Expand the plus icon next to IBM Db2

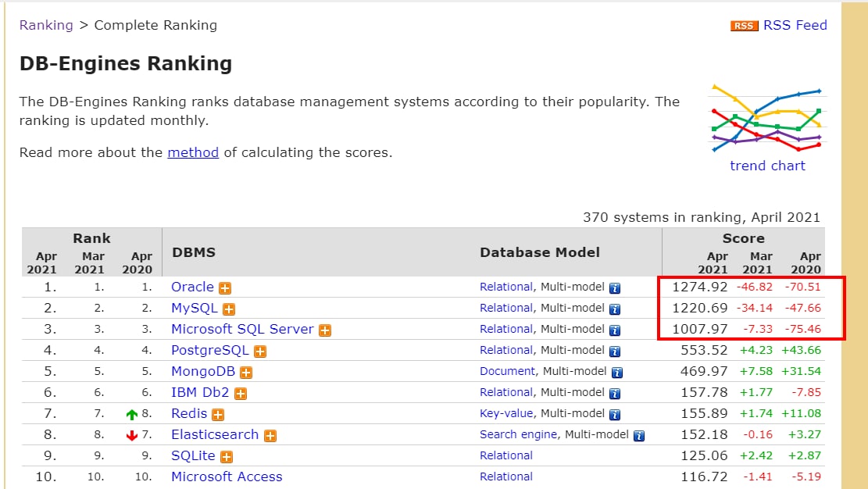tap(241, 393)
